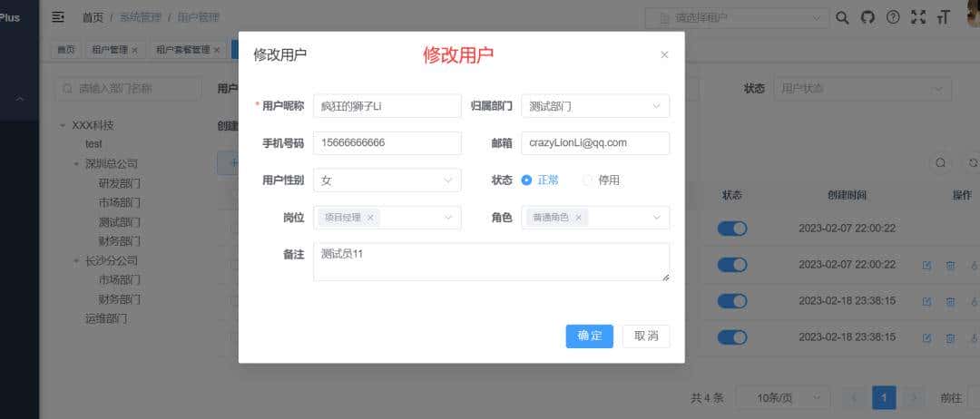Focus the 请输入部门名称 search box

(x=129, y=89)
